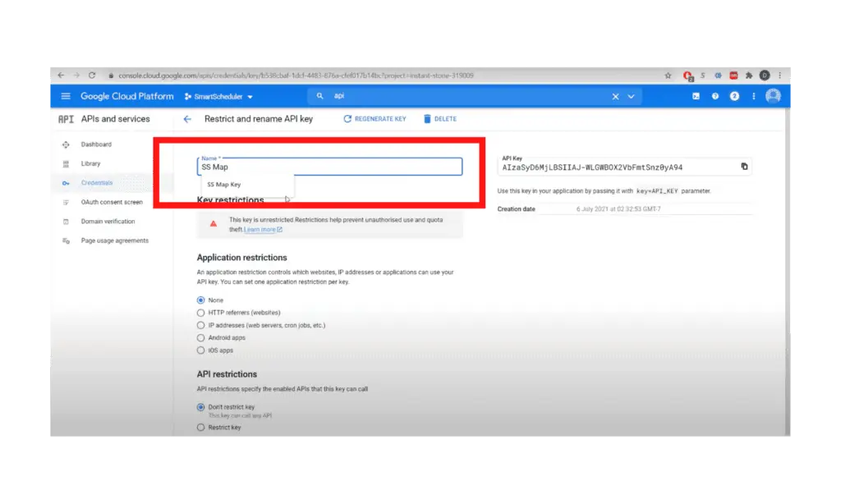Screen dimensions: 841x504
Task: Click the REGENERATE KEY button
Action: [375, 119]
